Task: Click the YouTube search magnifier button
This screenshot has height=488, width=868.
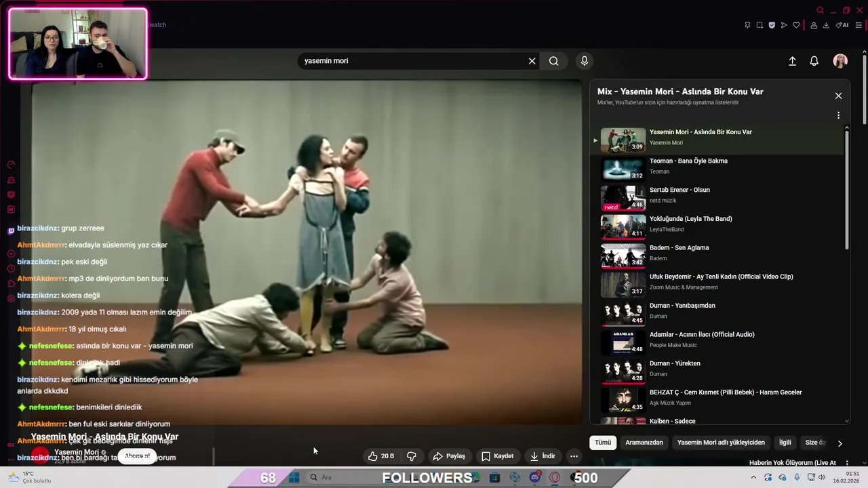Action: (554, 61)
